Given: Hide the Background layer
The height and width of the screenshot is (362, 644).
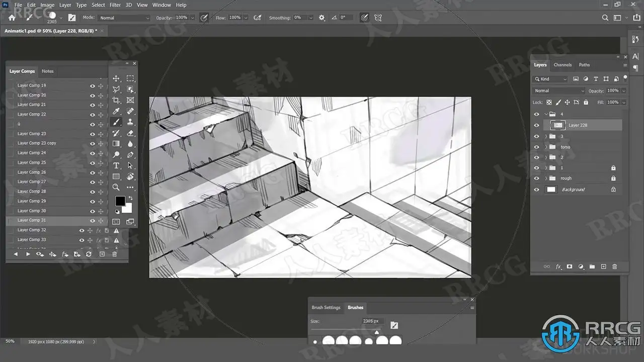Looking at the screenshot, I should pos(536,190).
